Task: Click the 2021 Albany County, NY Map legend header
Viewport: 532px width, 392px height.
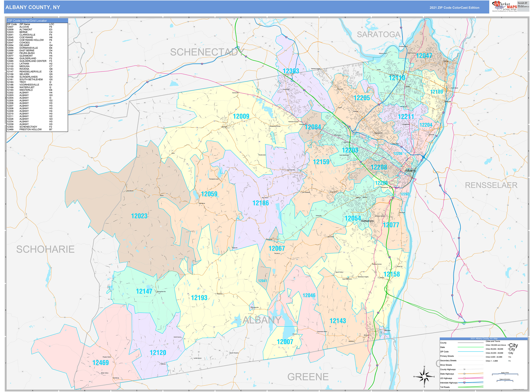Action: [x=484, y=338]
